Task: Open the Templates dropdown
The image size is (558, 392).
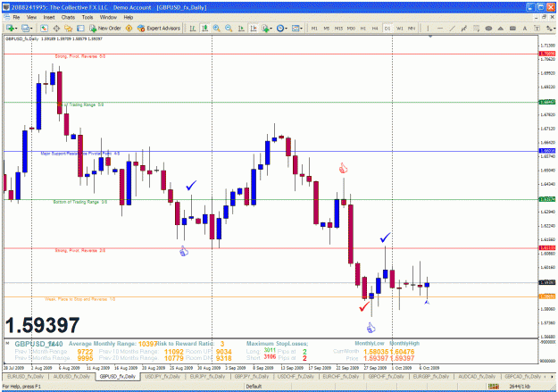Action: [x=297, y=28]
